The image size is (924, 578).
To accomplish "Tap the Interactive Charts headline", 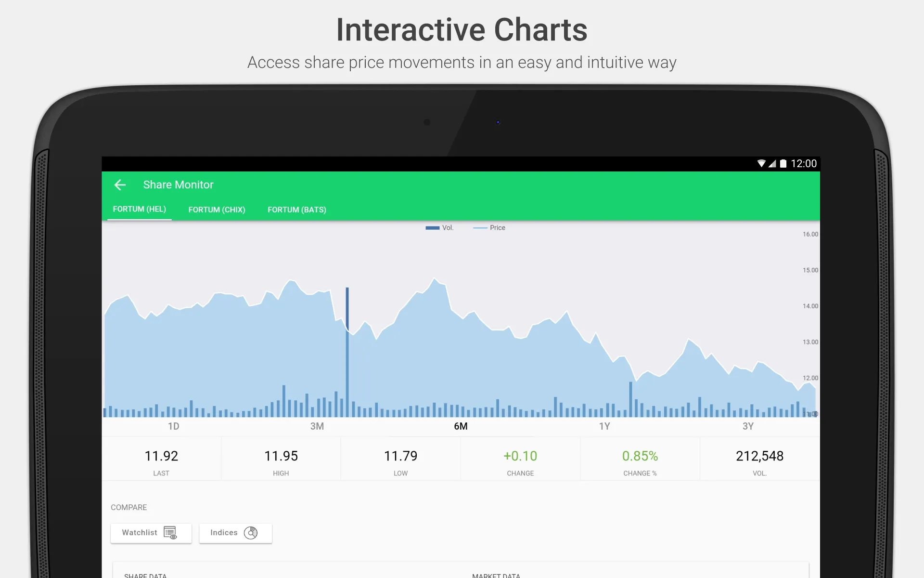I will point(462,30).
